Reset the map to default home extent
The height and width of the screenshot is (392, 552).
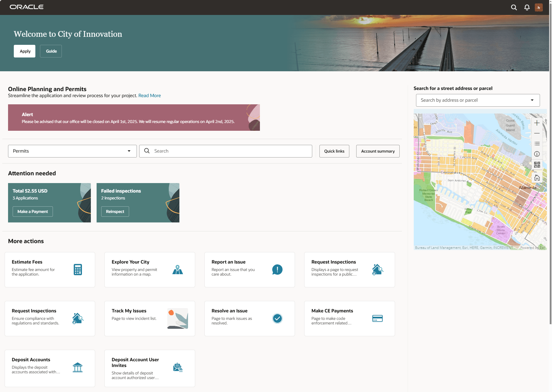(x=536, y=177)
